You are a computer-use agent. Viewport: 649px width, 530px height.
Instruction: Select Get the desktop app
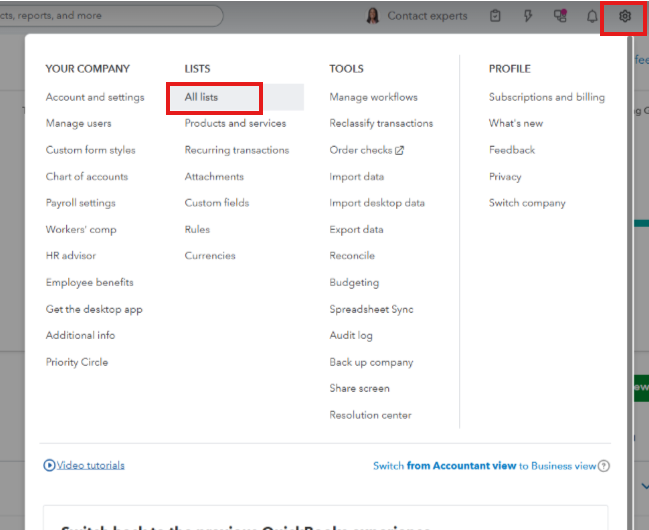pyautogui.click(x=94, y=309)
